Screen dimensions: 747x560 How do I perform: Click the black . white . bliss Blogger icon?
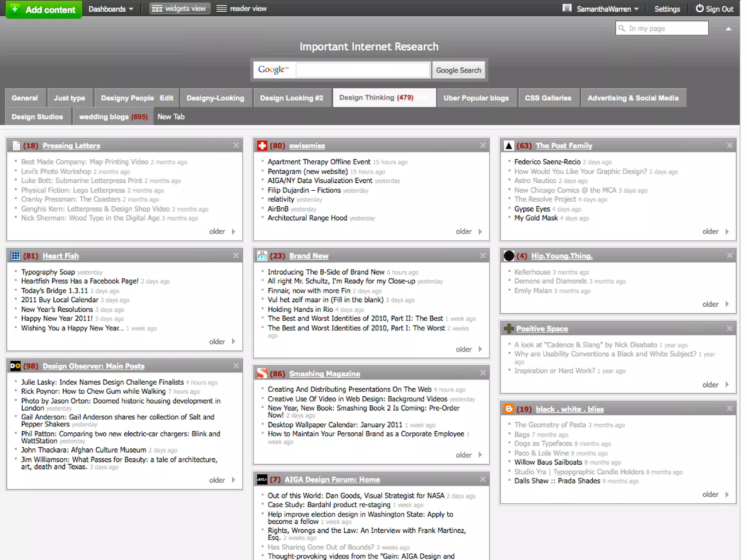509,409
